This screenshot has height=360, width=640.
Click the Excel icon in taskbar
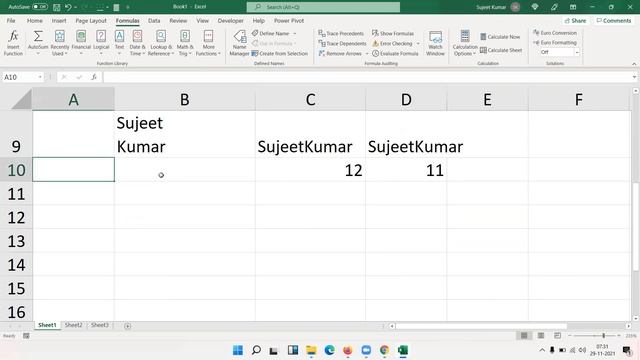[403, 350]
